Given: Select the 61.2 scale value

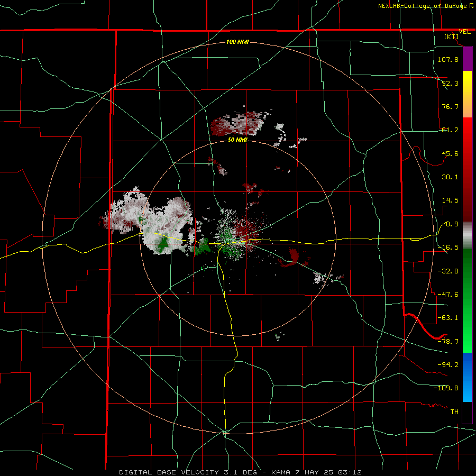Looking at the screenshot, I should [450, 130].
